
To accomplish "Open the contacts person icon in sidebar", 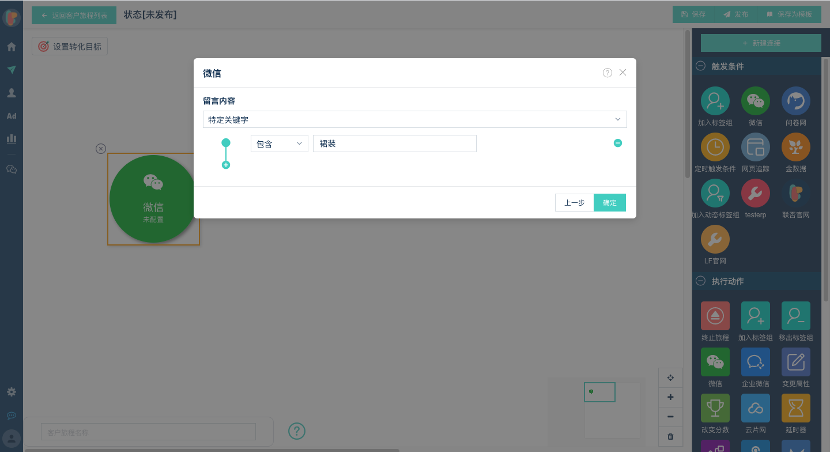I will click(11, 93).
